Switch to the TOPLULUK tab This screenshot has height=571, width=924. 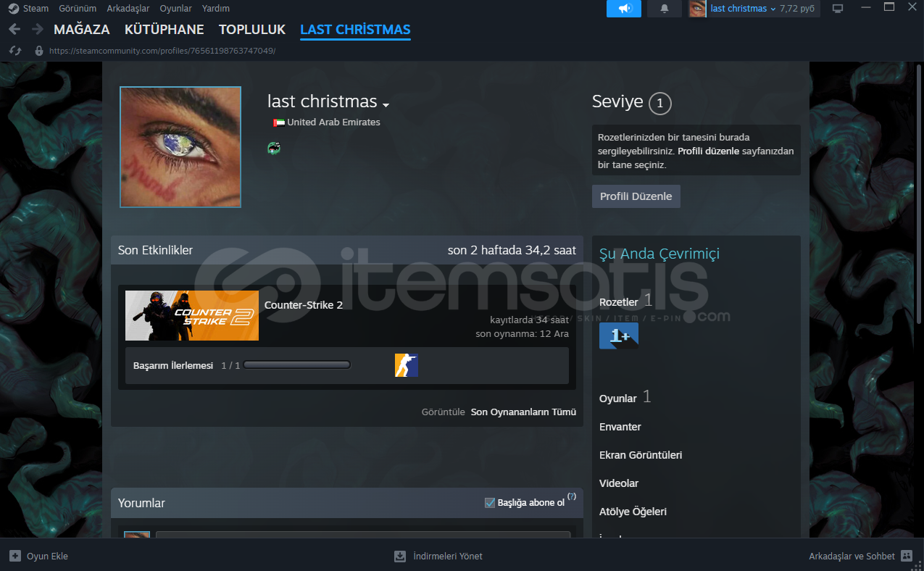252,30
